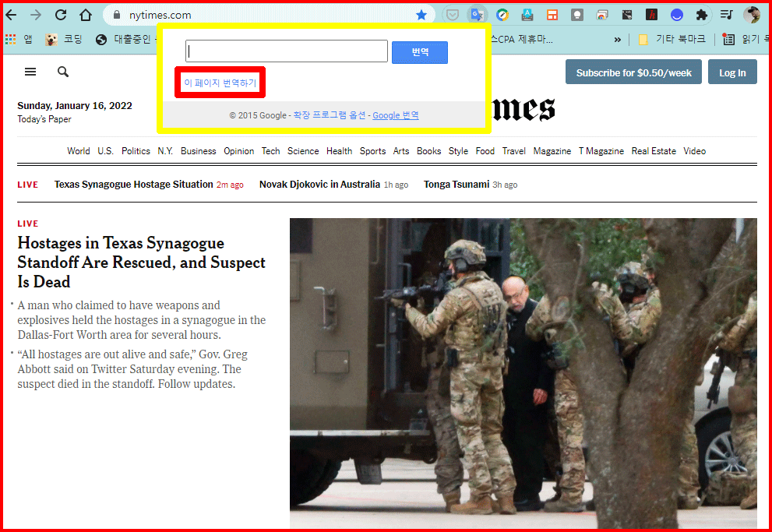Open the Today's Paper link

[x=44, y=119]
